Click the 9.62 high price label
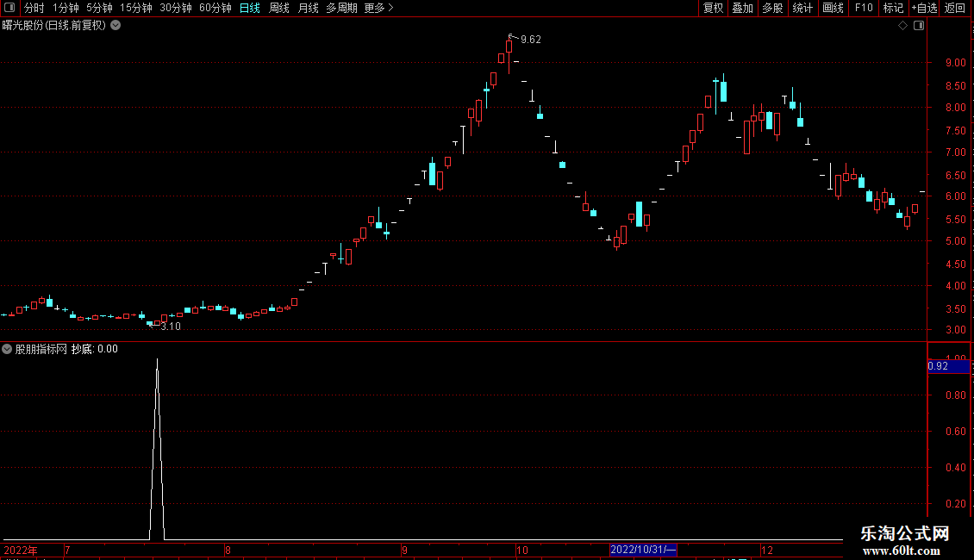Viewport: 974px width, 560px height. click(x=530, y=40)
